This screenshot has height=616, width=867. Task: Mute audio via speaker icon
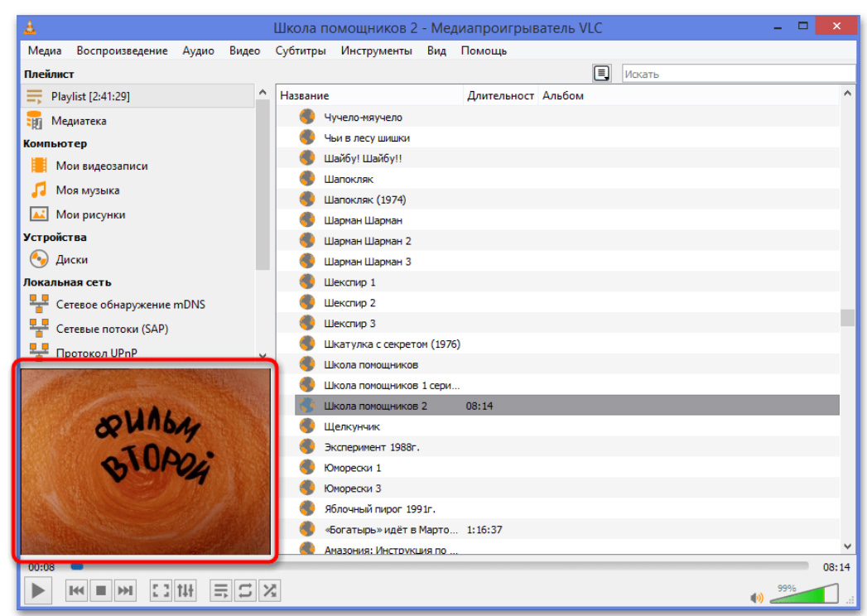756,597
